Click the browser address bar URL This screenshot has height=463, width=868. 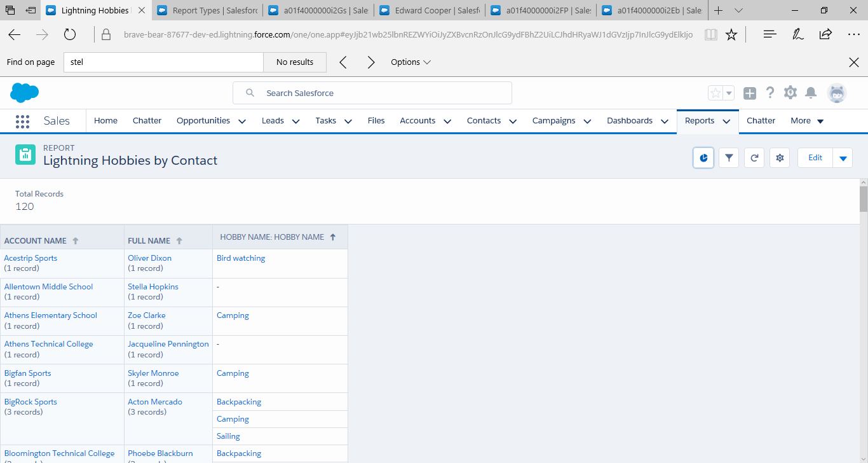(409, 35)
